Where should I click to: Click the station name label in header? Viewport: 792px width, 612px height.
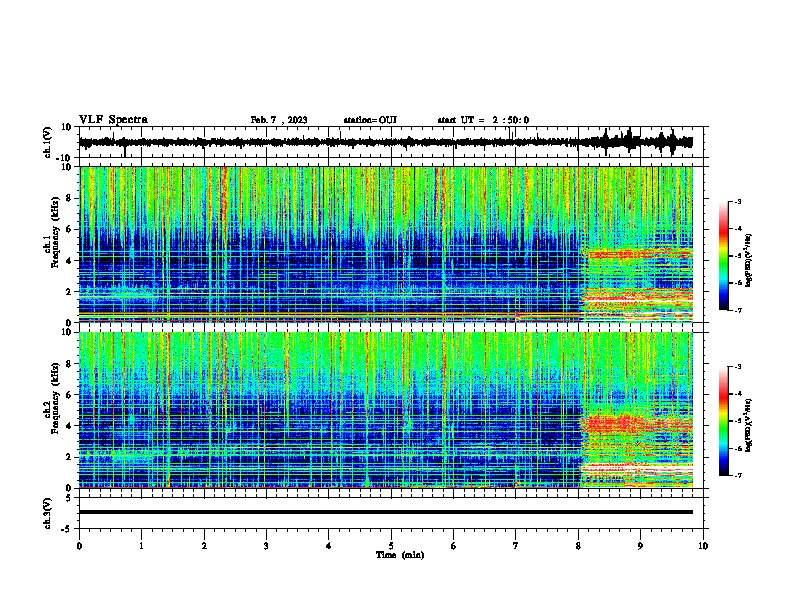[370, 120]
